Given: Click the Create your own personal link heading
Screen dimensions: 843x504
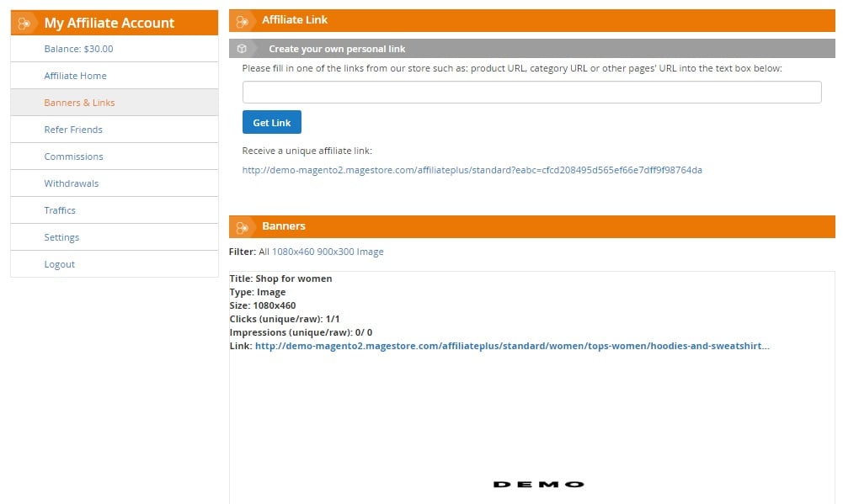Looking at the screenshot, I should tap(337, 49).
